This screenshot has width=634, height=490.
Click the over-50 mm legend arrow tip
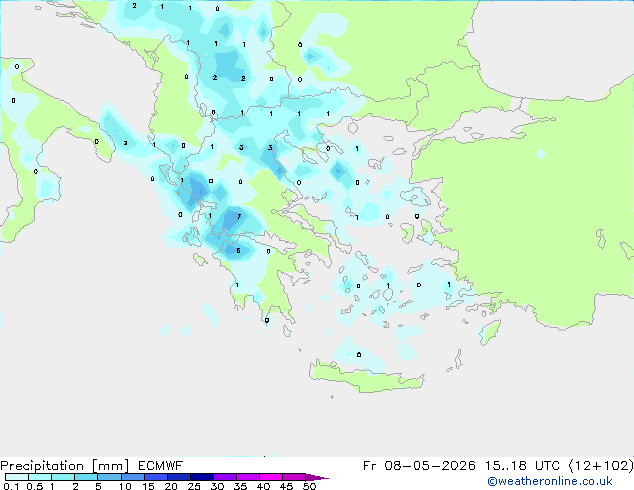click(317, 477)
